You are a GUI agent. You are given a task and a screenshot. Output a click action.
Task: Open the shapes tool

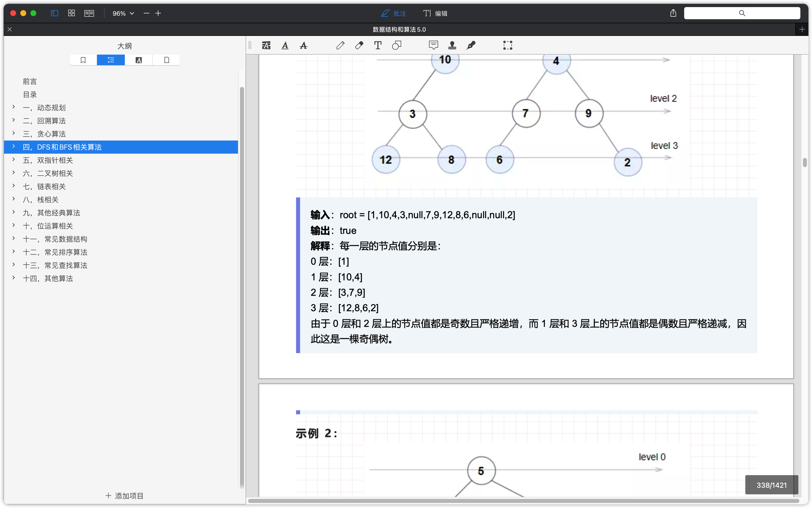click(397, 45)
